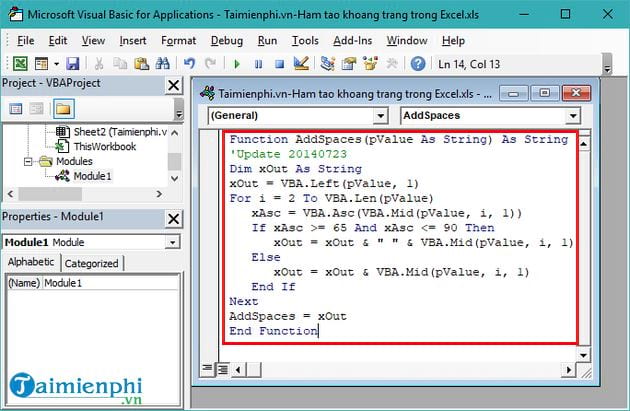Click the Copy toolbar icon
The height and width of the screenshot is (411, 630).
pyautogui.click(x=120, y=63)
